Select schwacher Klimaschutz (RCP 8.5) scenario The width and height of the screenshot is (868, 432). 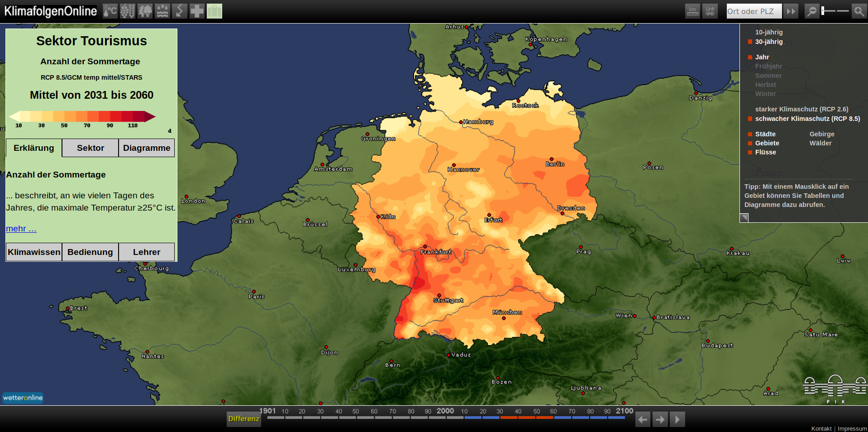tap(807, 119)
